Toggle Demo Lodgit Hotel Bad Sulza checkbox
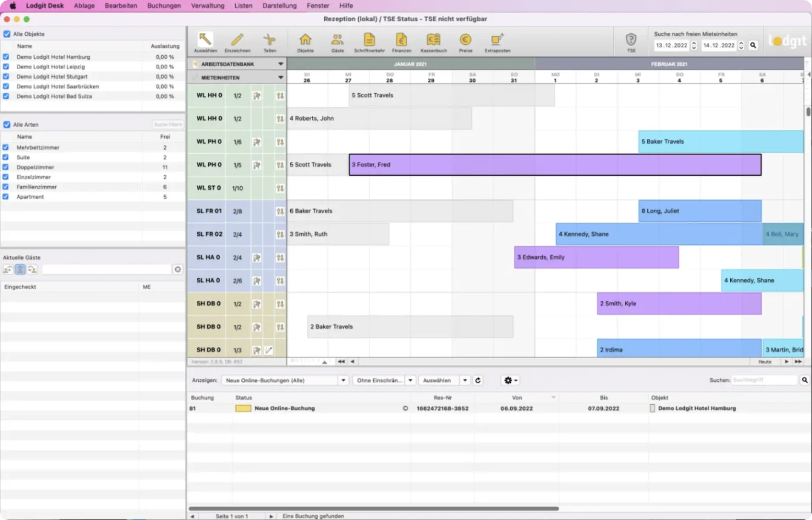 pyautogui.click(x=5, y=96)
